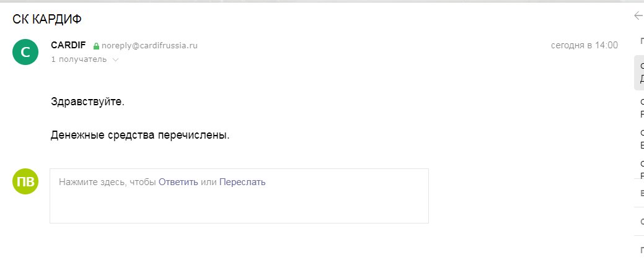Screen dimensions: 644x260
Task: Click the 'СК КАРДИФ' subject heading
Action: 47,19
